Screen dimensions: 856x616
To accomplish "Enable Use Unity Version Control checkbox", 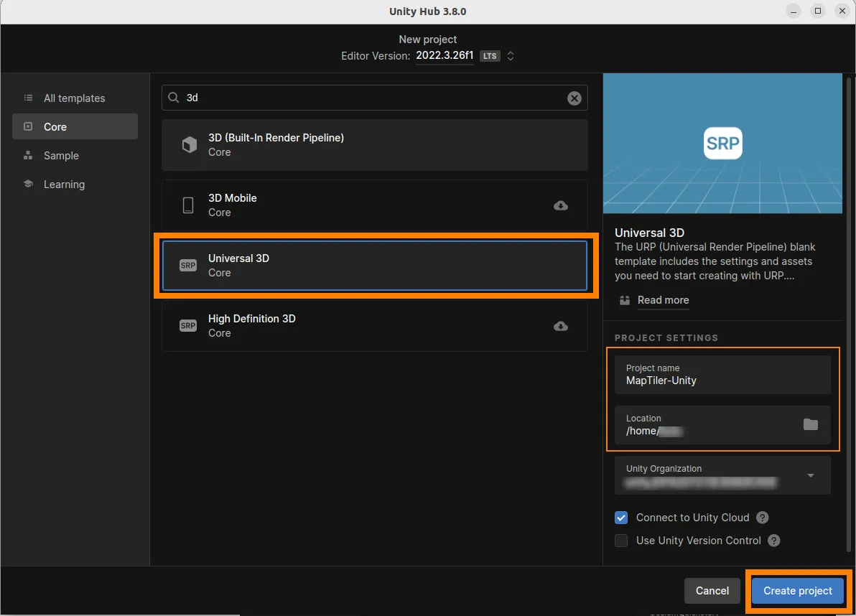I will [621, 540].
